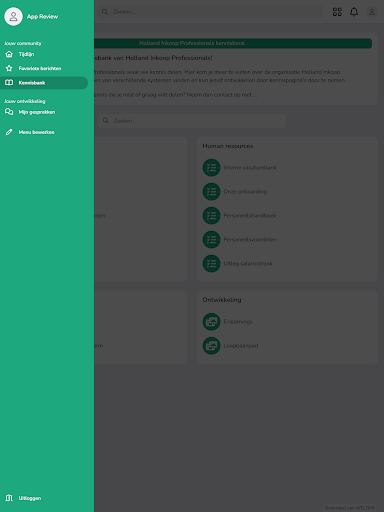Focus the kennisbank Zoeken search field
Screen dimensions: 384x512
tap(192, 121)
